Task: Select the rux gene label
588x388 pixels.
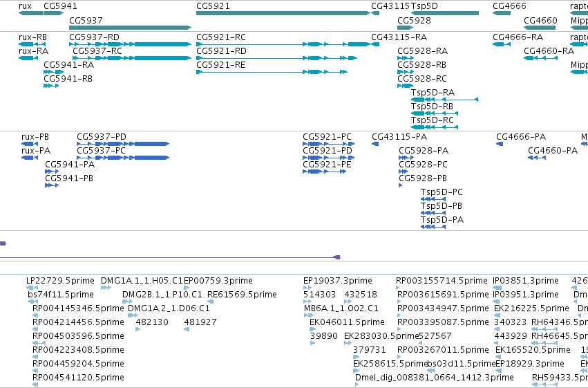Action: [25, 6]
